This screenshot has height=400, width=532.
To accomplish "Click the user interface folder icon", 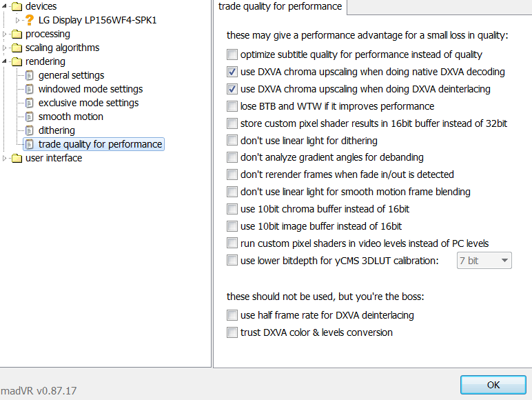I will click(x=17, y=158).
